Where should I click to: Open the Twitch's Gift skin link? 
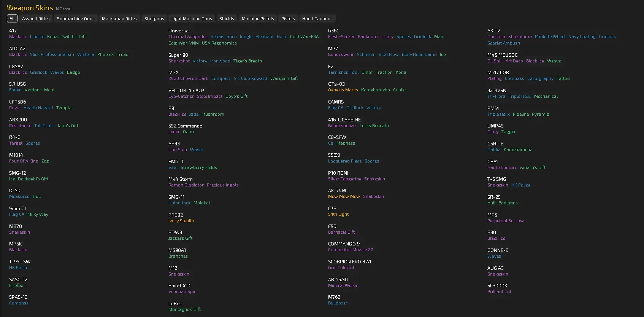[x=73, y=37]
